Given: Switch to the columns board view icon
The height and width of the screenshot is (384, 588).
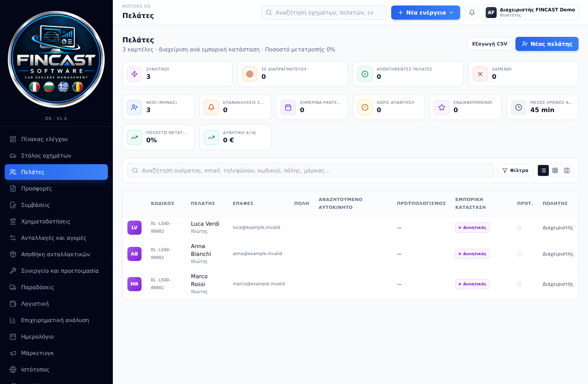Looking at the screenshot, I should (x=567, y=170).
